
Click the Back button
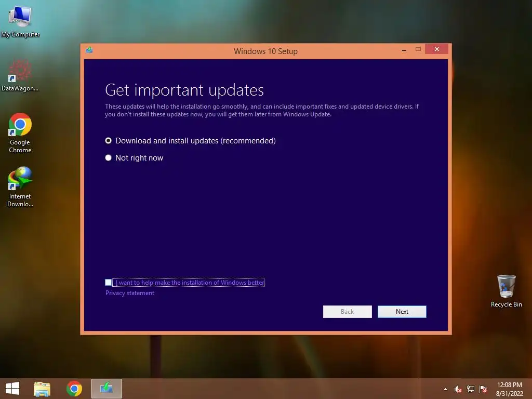348,312
